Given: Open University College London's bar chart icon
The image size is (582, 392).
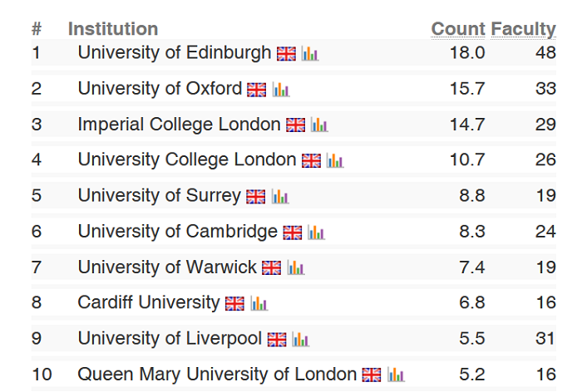Looking at the screenshot, I should click(x=335, y=161).
